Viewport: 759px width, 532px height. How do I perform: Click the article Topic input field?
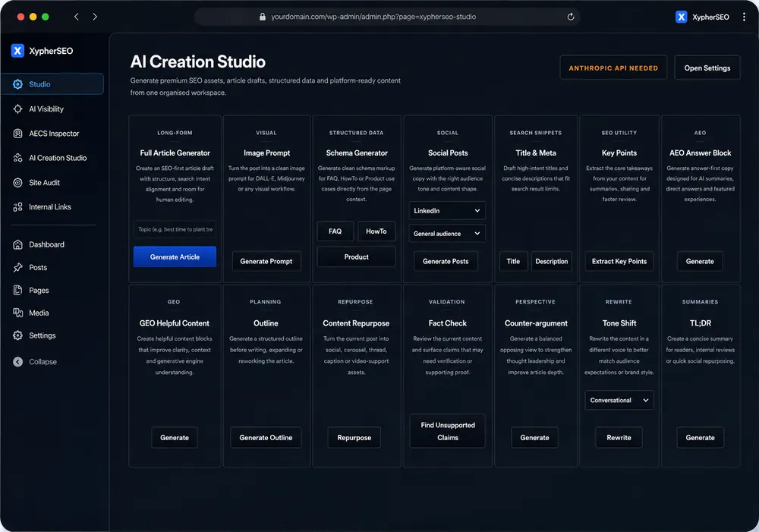[x=175, y=229]
